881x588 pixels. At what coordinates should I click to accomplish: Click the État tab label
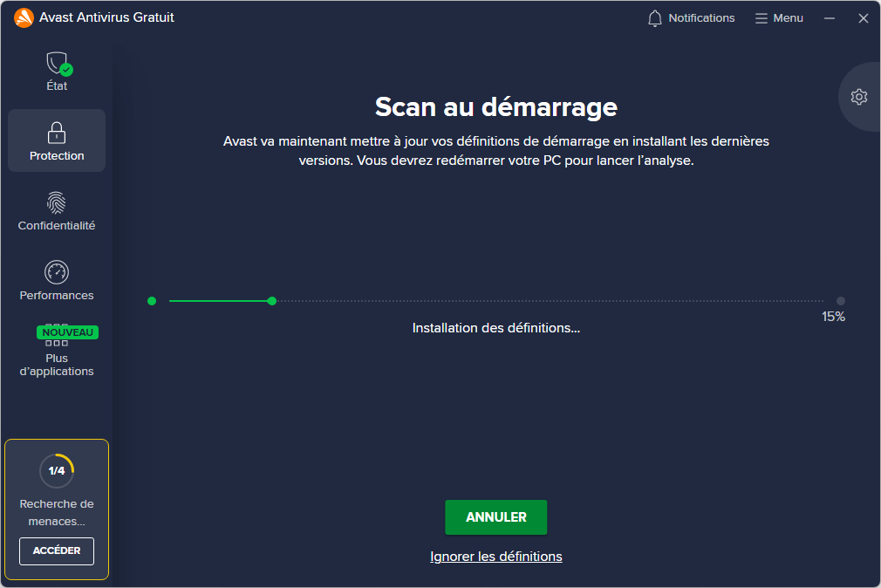pyautogui.click(x=56, y=85)
